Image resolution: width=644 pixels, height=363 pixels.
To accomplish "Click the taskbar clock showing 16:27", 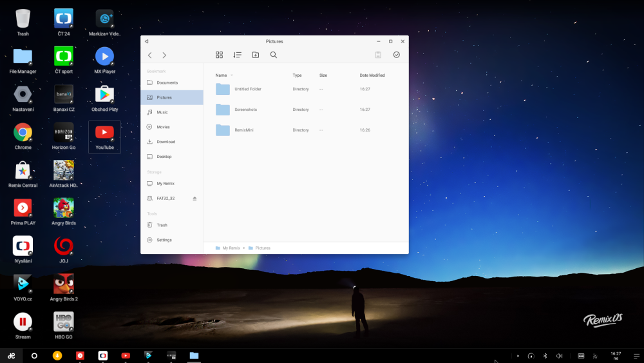I will pyautogui.click(x=616, y=356).
